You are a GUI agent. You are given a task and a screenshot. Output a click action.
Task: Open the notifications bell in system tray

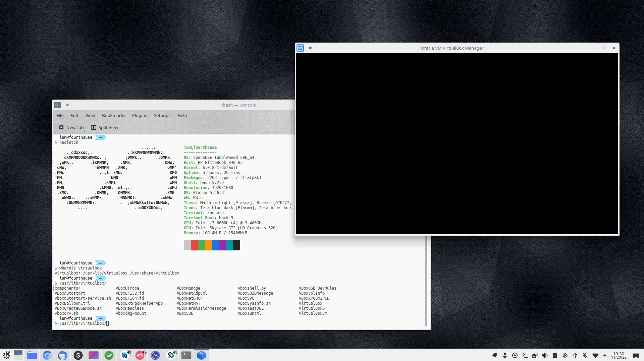495,355
